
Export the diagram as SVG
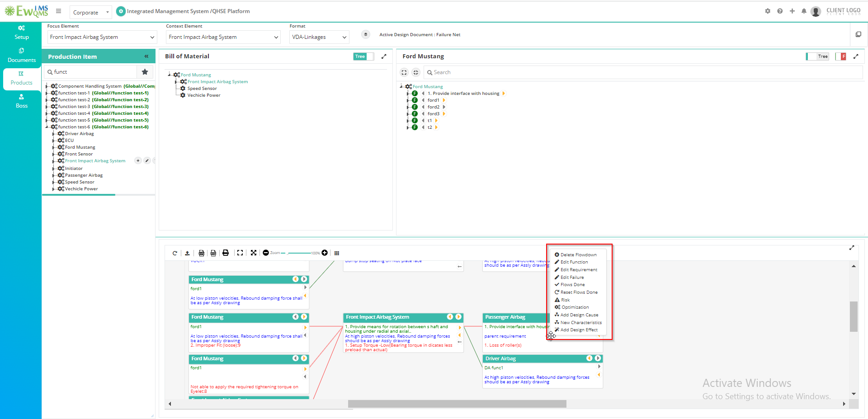pos(201,253)
